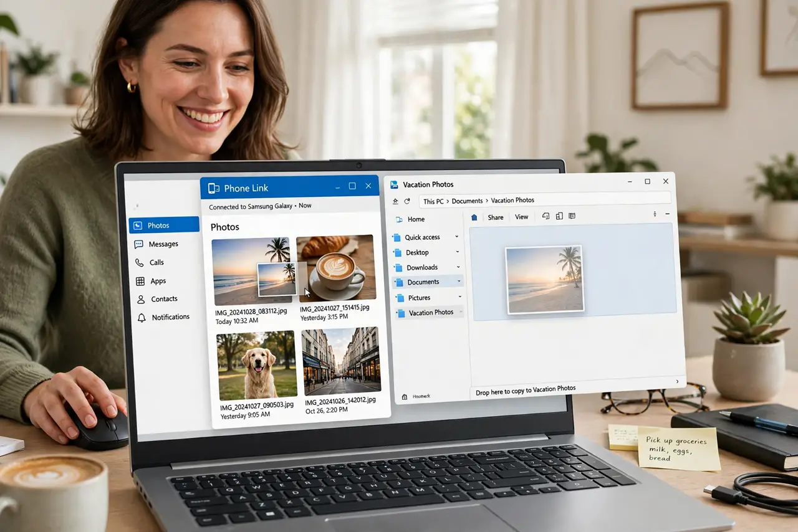
Task: Open the View menu in Explorer toolbar
Action: (522, 217)
